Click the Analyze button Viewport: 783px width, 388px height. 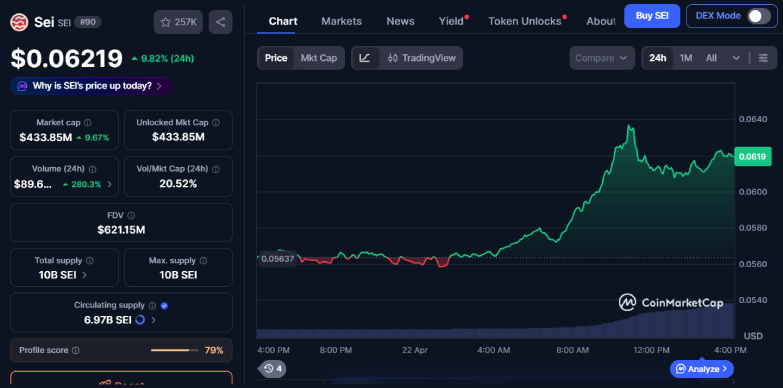coord(702,369)
